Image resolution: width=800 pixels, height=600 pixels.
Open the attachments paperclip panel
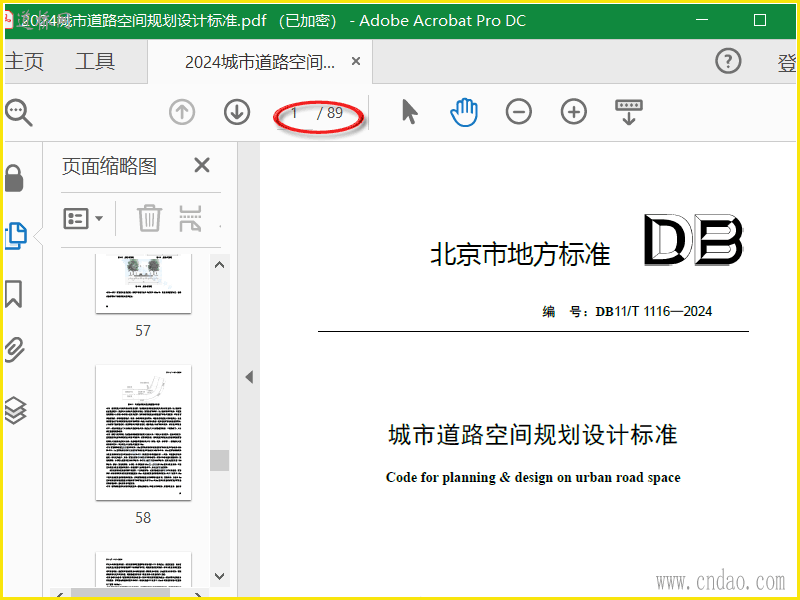(15, 349)
